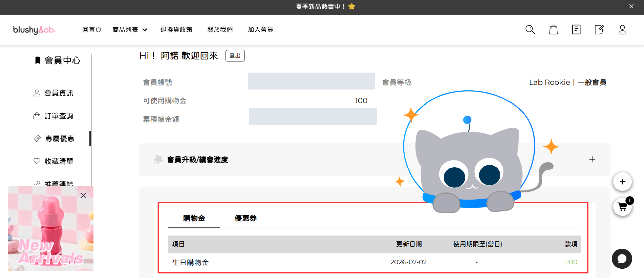
Task: Open the search magnifier icon
Action: pos(530,30)
